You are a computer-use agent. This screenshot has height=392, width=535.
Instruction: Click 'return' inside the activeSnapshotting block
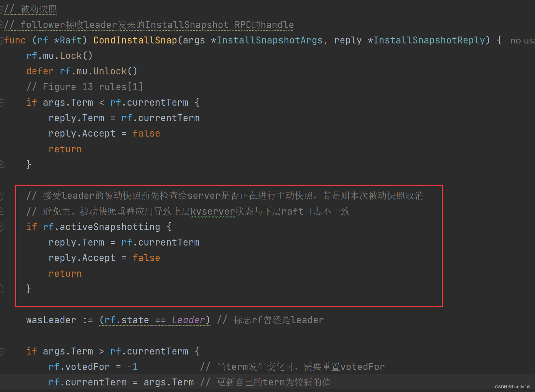click(65, 274)
